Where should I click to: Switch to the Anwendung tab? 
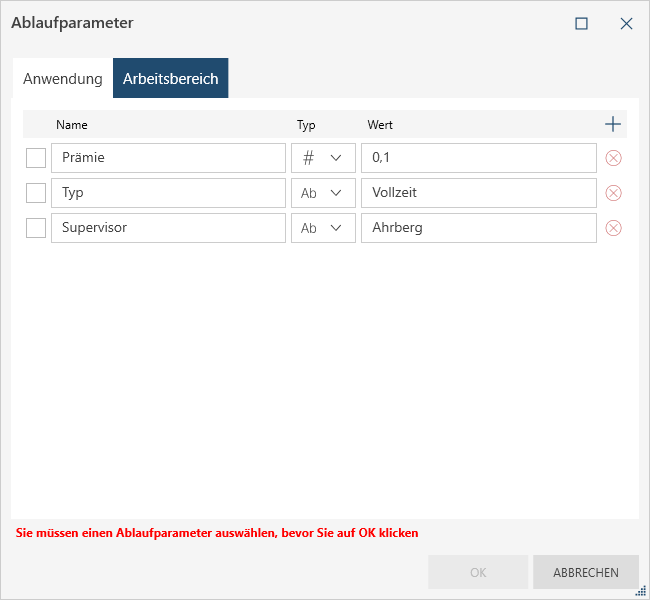click(63, 79)
